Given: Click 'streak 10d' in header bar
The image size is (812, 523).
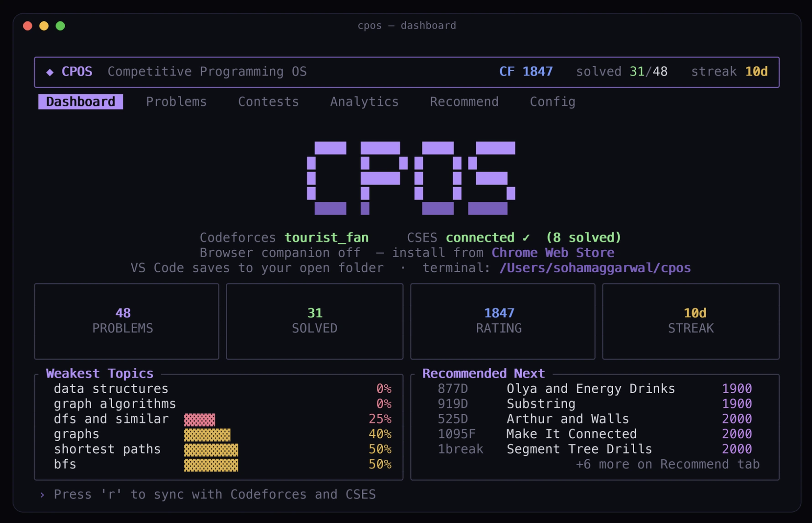Looking at the screenshot, I should (730, 72).
